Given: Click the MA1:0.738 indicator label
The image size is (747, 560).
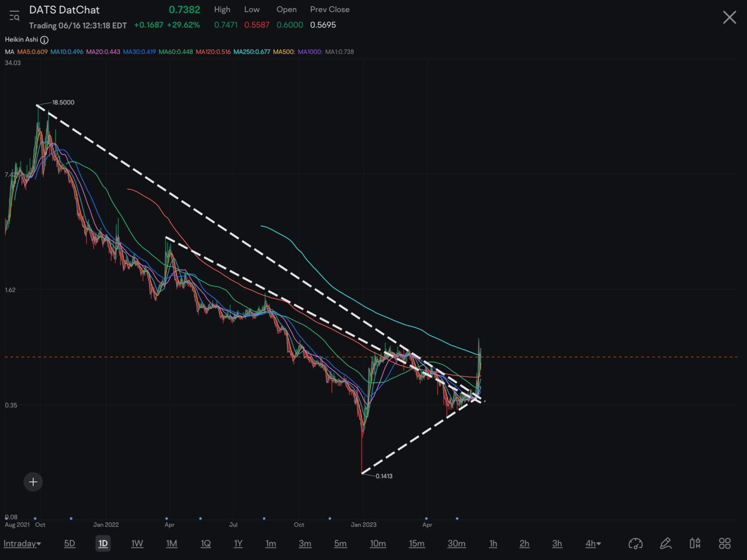Looking at the screenshot, I should (x=339, y=52).
